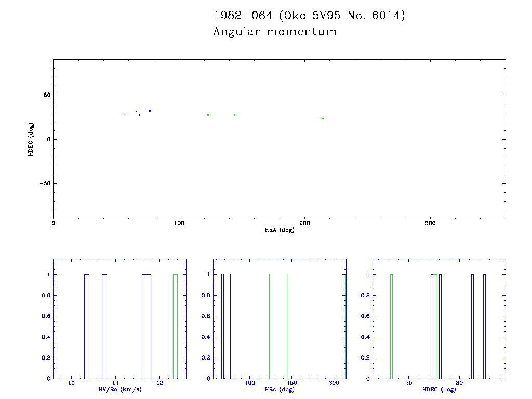This screenshot has width=532, height=399.
Task: Click the "300" tick label on the scatter plot x-axis
Action: click(430, 223)
